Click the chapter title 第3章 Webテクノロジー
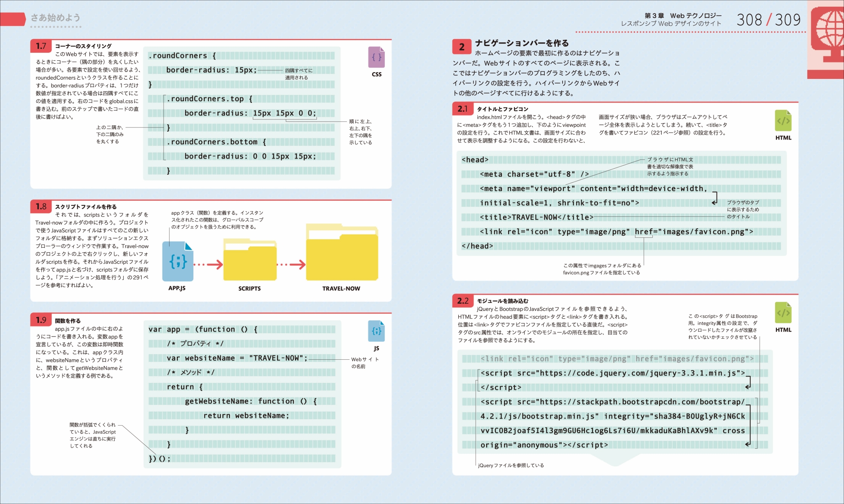Screen dimensions: 844x504 point(683,16)
